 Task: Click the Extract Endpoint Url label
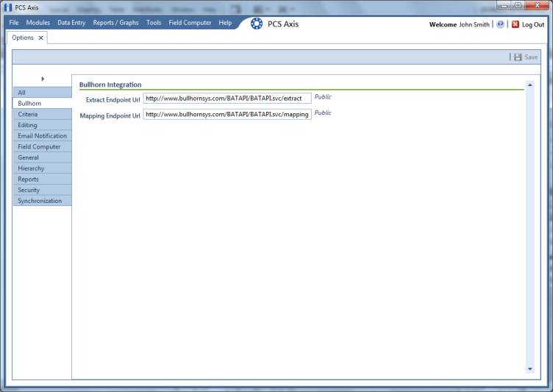113,100
